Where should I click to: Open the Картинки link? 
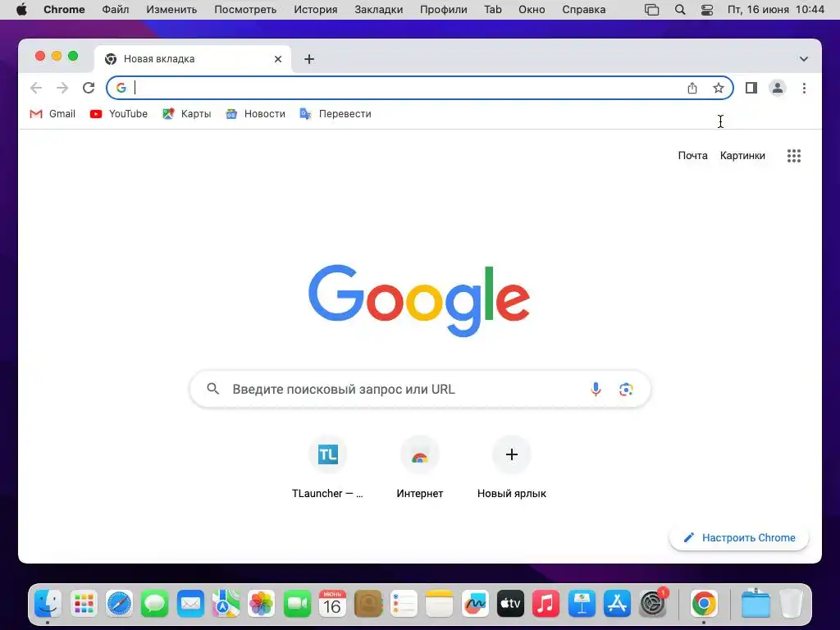click(x=742, y=155)
